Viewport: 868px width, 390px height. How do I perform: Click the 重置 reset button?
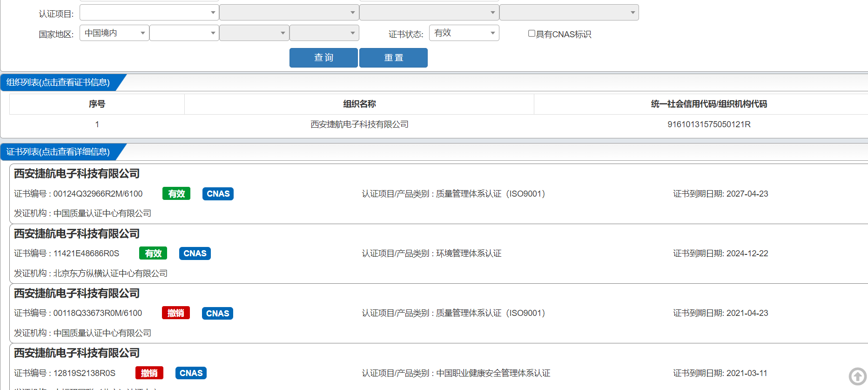point(393,58)
